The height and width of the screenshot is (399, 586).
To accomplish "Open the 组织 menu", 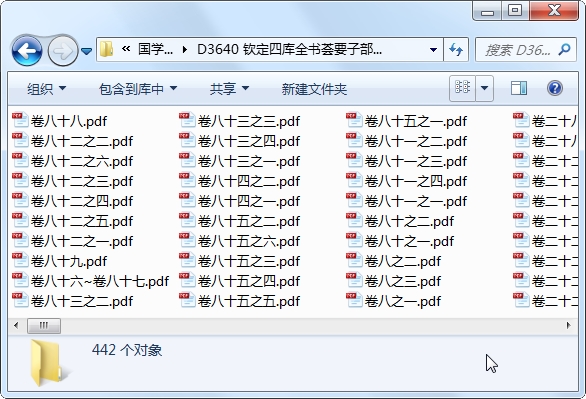I will pyautogui.click(x=46, y=89).
